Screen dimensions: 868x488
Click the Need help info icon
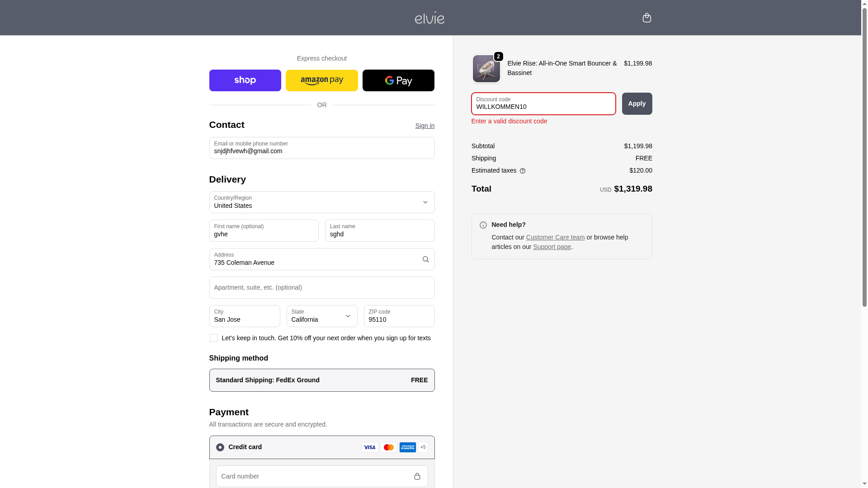coord(483,225)
